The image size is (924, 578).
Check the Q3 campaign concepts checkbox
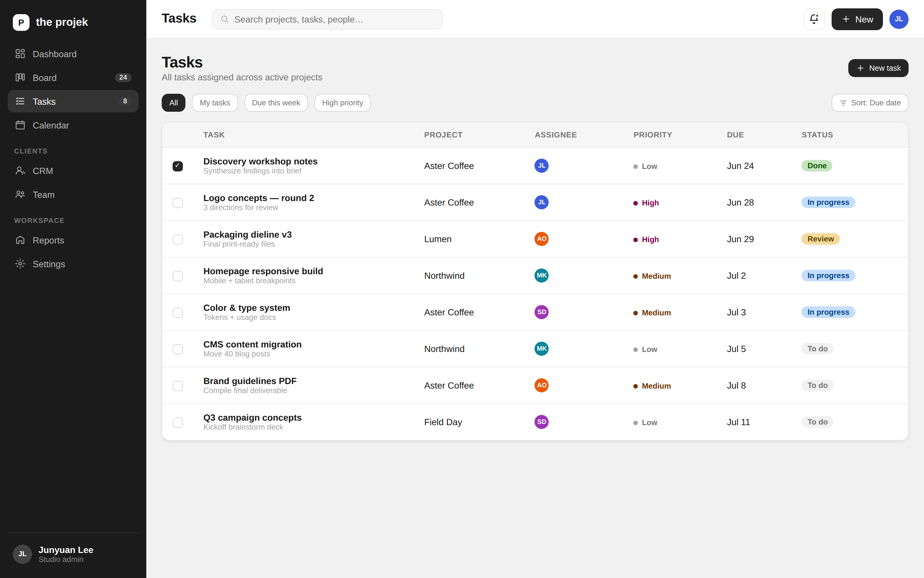(x=177, y=423)
